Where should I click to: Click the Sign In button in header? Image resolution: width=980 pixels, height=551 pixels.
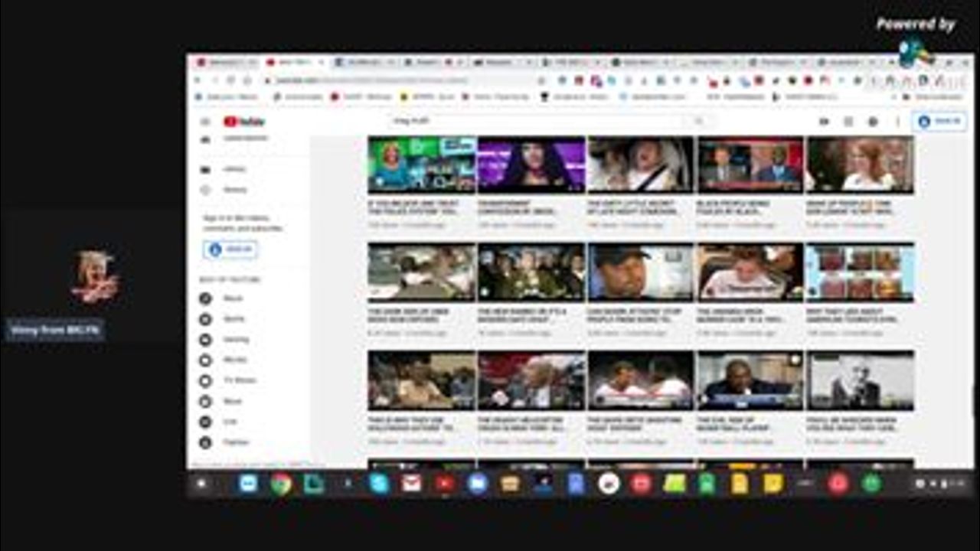[939, 122]
